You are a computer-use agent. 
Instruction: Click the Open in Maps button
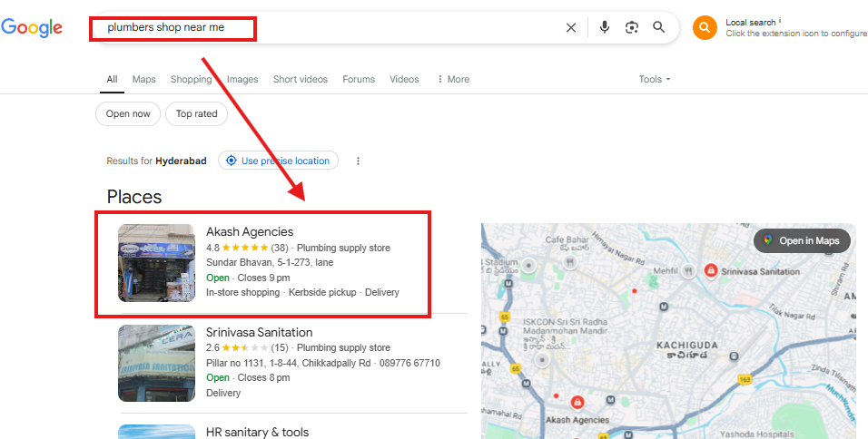point(802,240)
